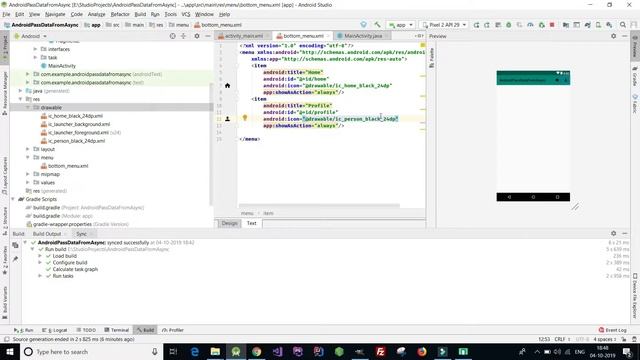Select ic_person_black_24dp.xml in project tree
Screen dimensions: 640x360
pyautogui.click(x=73, y=141)
